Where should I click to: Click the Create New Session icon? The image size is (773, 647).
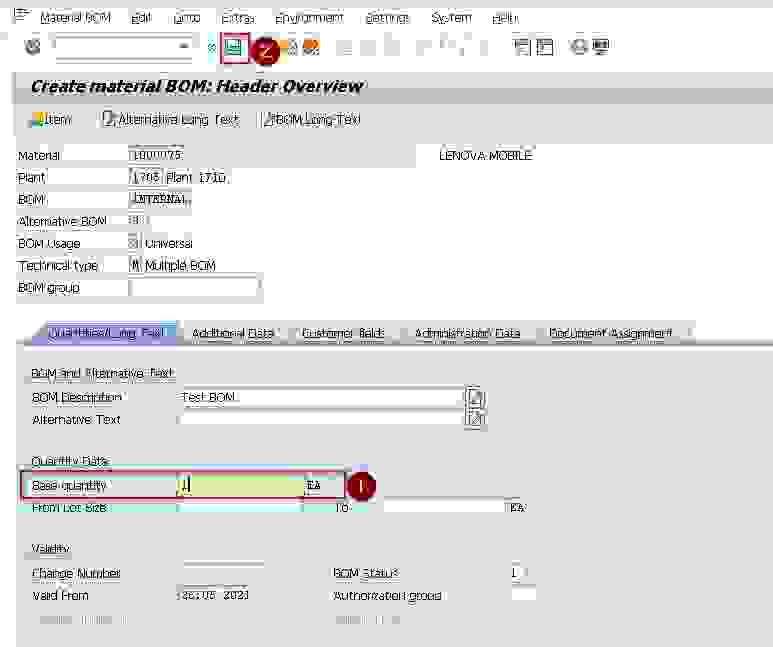coord(522,47)
